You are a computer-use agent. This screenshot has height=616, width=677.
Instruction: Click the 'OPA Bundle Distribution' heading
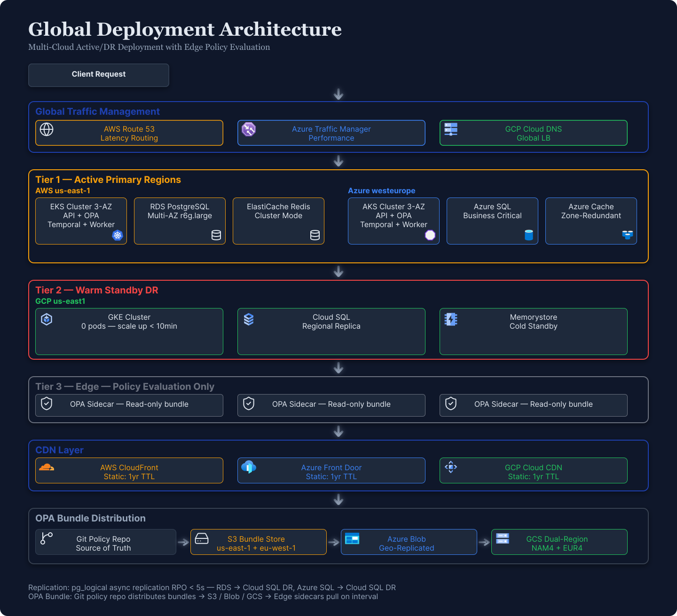click(x=90, y=518)
